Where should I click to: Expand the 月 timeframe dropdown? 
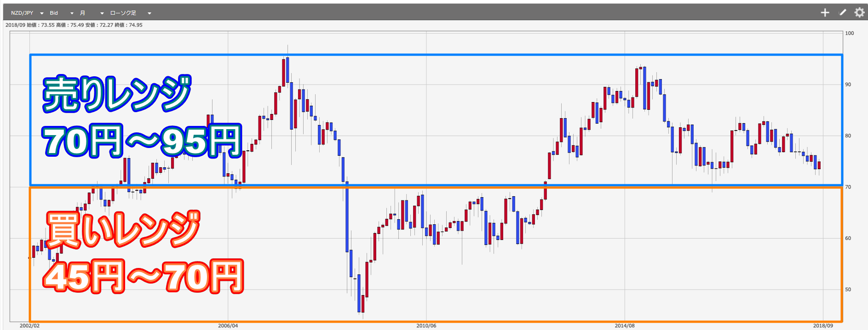[92, 13]
